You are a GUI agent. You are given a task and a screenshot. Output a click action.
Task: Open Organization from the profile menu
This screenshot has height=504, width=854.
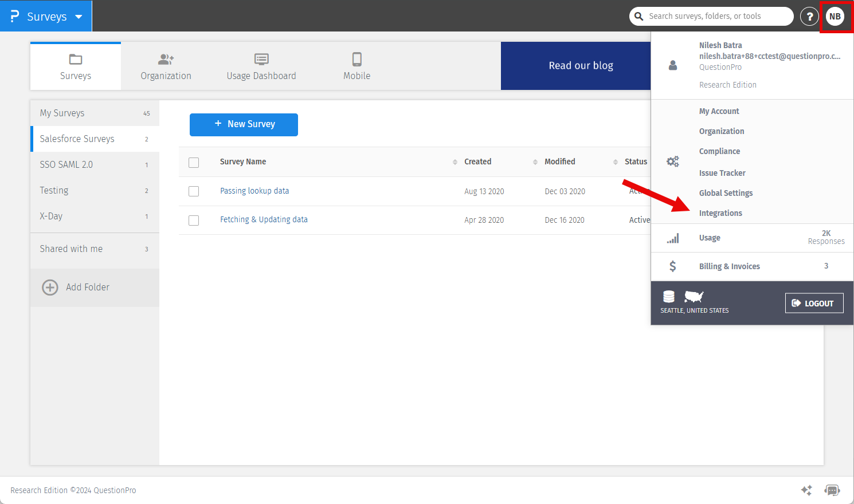722,131
